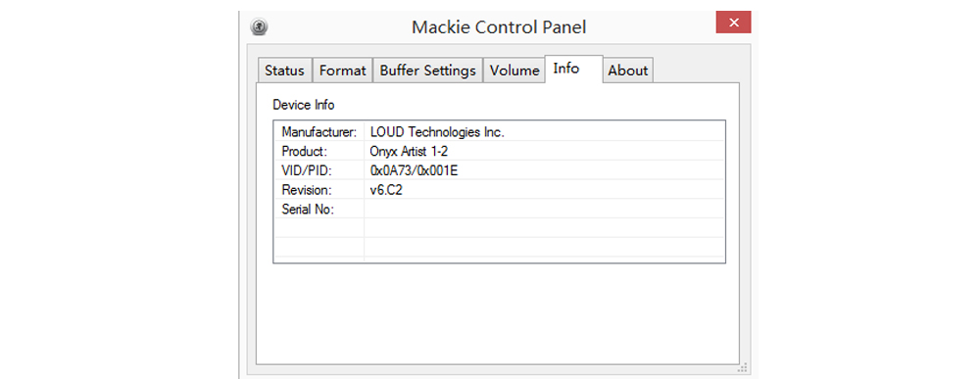
Task: Go to the Volume tab
Action: tap(514, 71)
